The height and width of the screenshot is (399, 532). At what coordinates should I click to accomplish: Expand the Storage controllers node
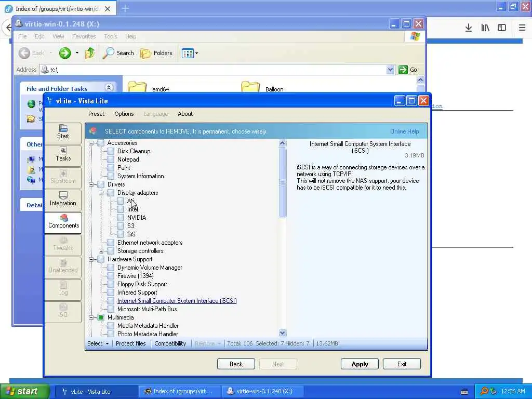pos(101,251)
